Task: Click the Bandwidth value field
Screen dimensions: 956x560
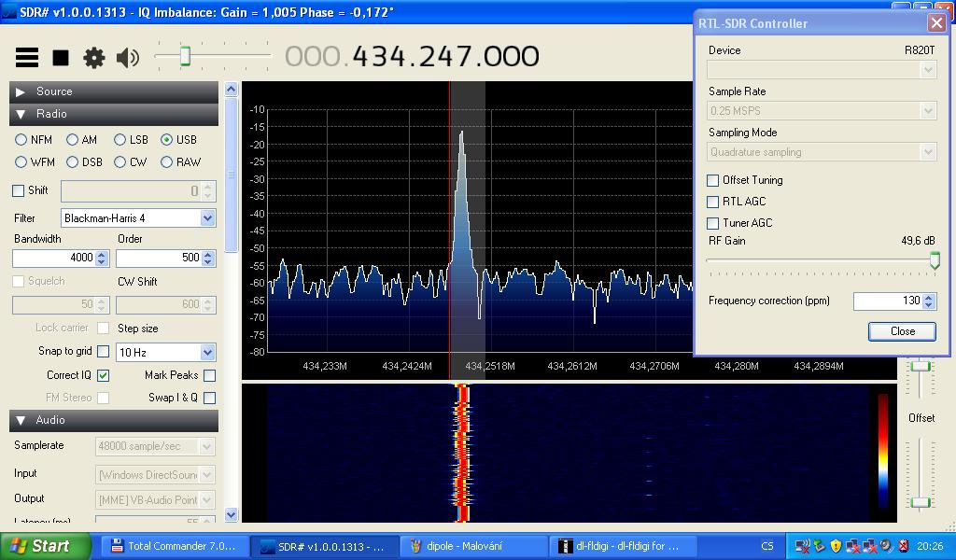Action: pyautogui.click(x=53, y=258)
